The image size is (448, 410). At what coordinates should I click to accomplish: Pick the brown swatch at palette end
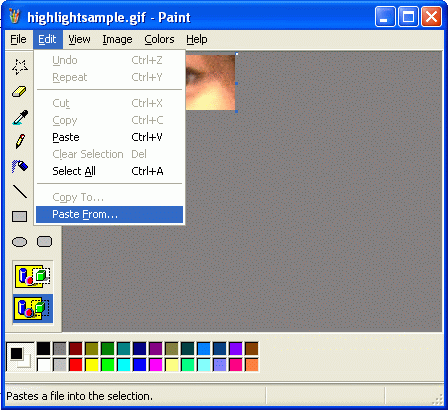pos(252,348)
